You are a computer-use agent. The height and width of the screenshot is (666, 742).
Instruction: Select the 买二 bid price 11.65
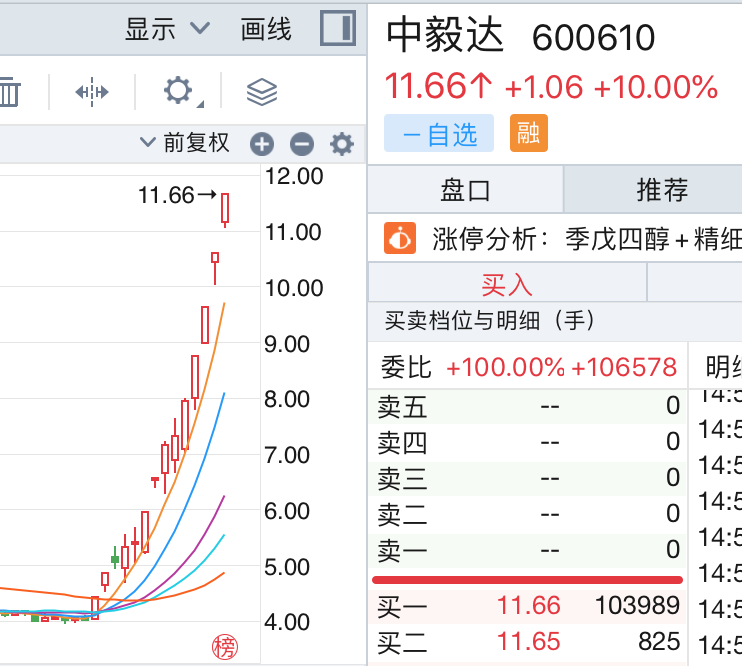click(529, 642)
